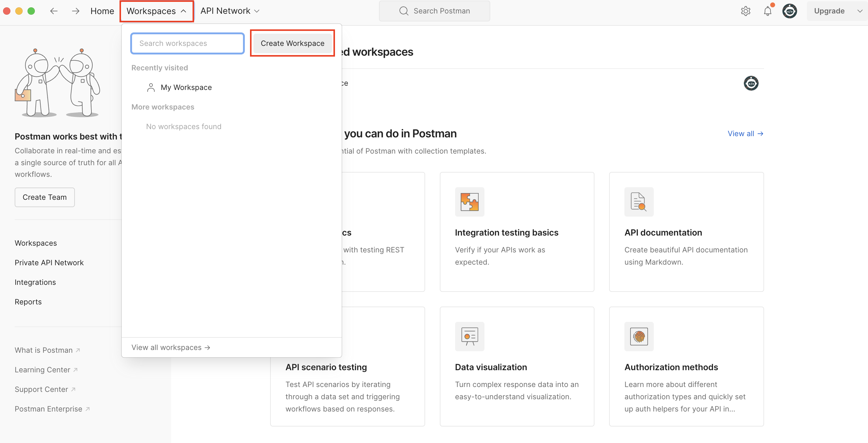The width and height of the screenshot is (868, 443).
Task: Expand the chevron next to Upgrade
Action: click(859, 11)
